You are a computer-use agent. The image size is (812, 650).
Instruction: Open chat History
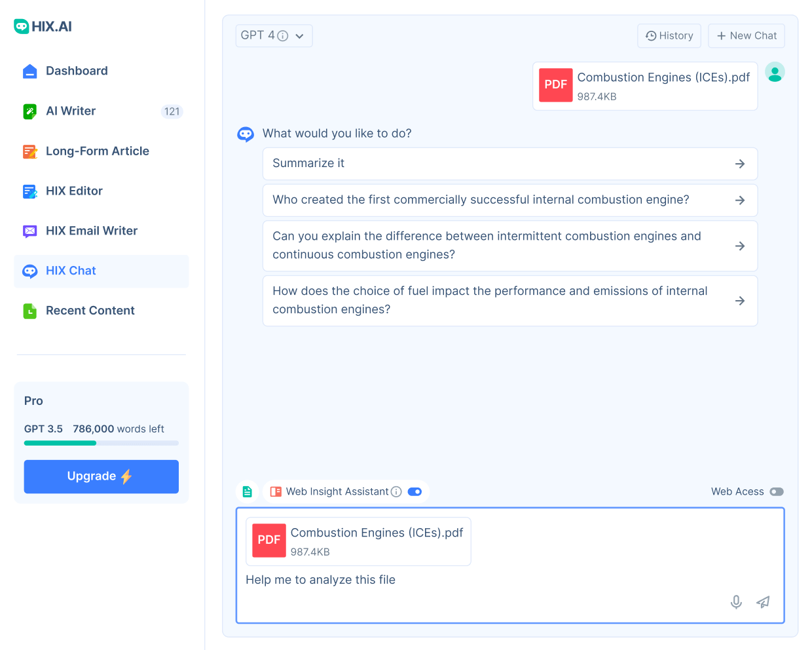669,36
